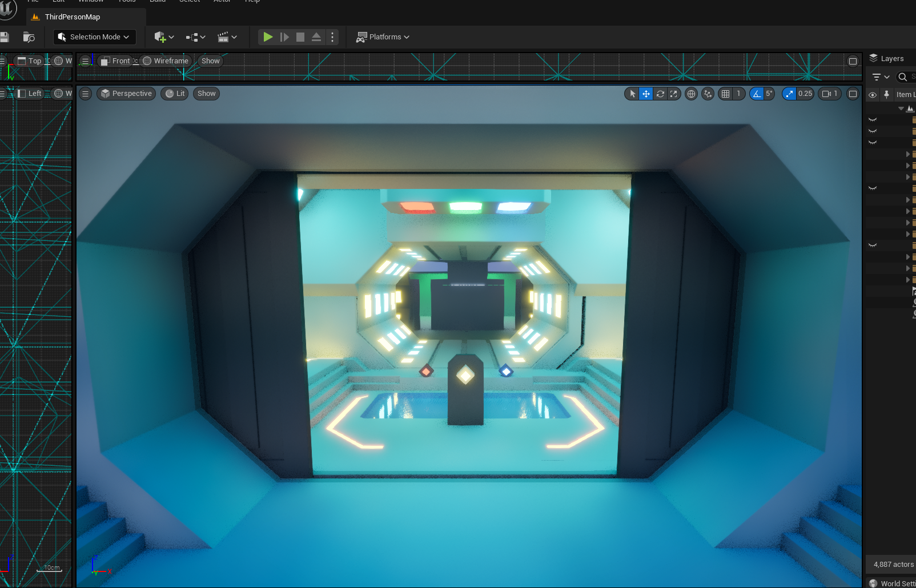Click the world coordinate system globe icon
Viewport: 916px width, 588px height.
[691, 94]
